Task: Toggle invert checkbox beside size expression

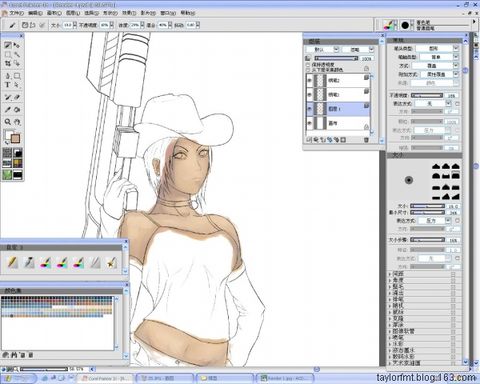Action: click(x=458, y=220)
